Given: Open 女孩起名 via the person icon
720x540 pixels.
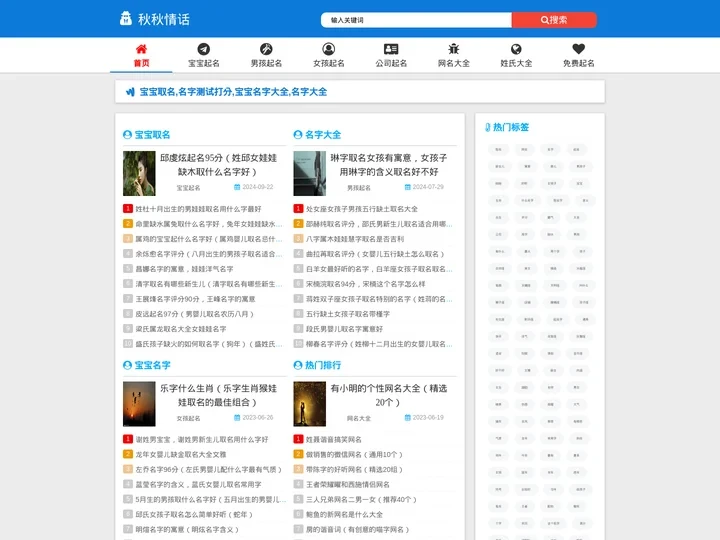Looking at the screenshot, I should point(328,49).
